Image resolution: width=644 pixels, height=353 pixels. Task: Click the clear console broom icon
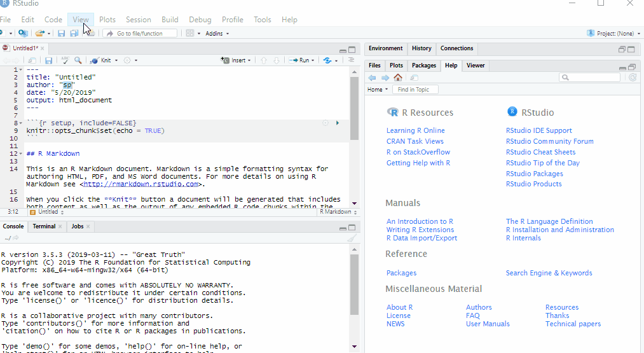pos(352,239)
